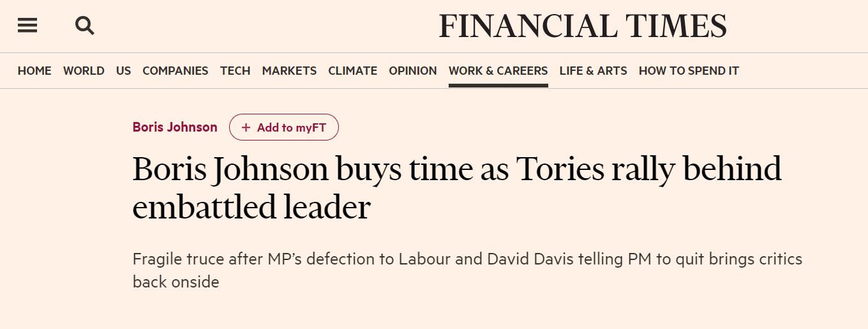The image size is (868, 329).
Task: Select the Work & Careers tab
Action: pyautogui.click(x=498, y=71)
